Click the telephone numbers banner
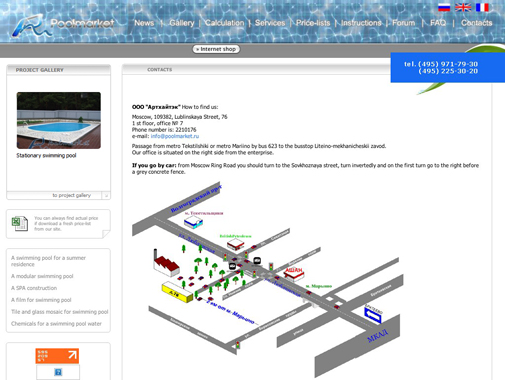Viewport: 505px width, 380px height. [x=448, y=67]
